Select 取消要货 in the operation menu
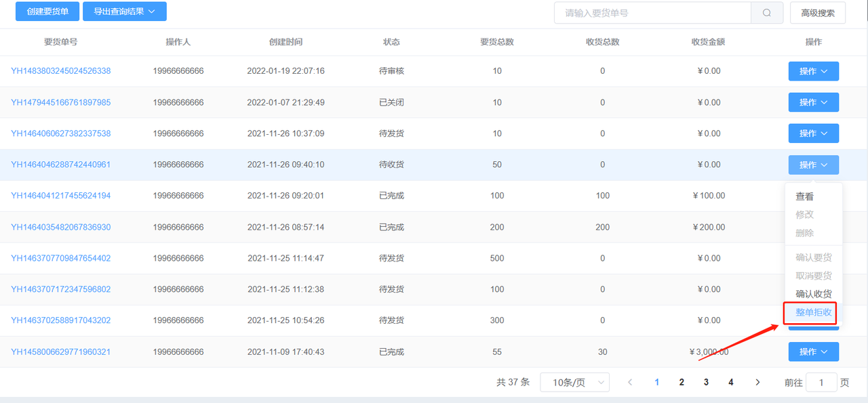 tap(814, 276)
